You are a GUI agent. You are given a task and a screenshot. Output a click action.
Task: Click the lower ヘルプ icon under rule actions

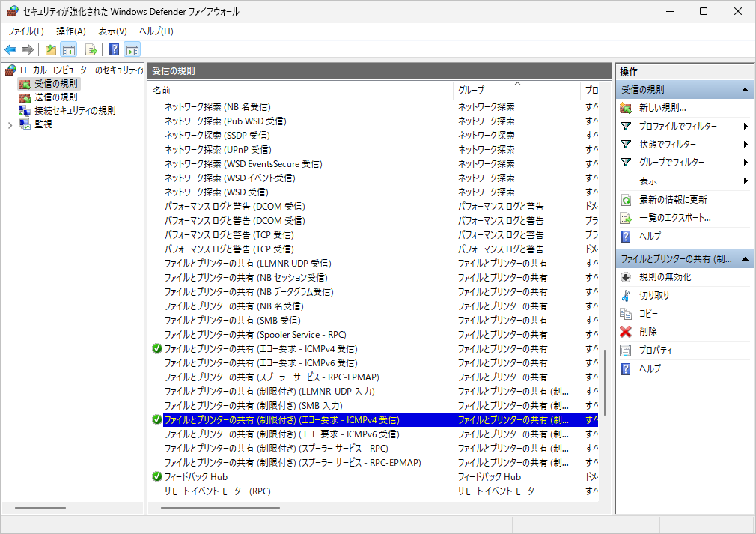pyautogui.click(x=626, y=369)
